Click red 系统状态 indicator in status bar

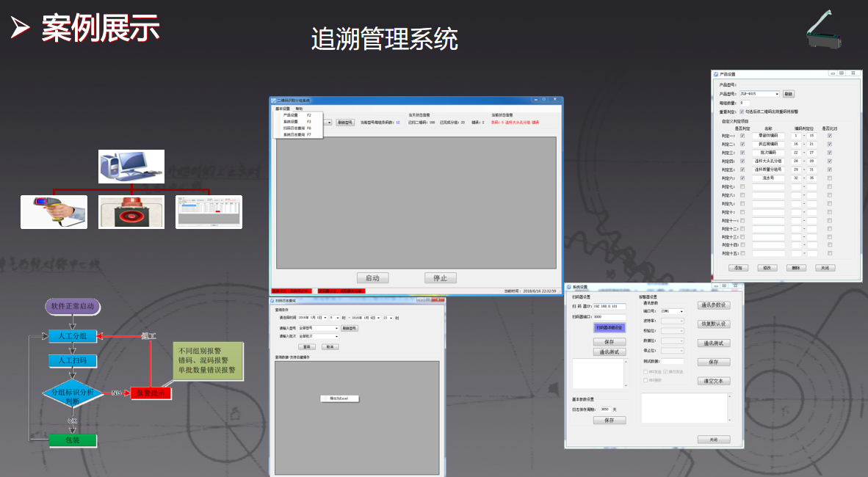(292, 291)
